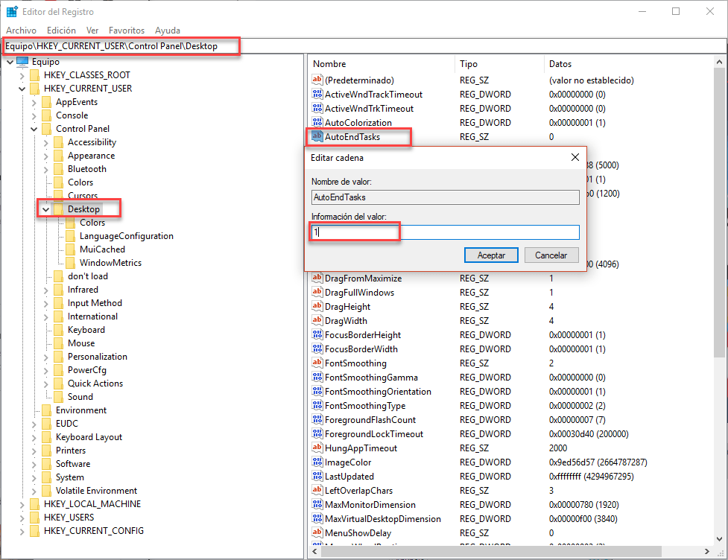This screenshot has height=560, width=728.
Task: Click the Keyboard folder icon in tree
Action: (x=58, y=330)
